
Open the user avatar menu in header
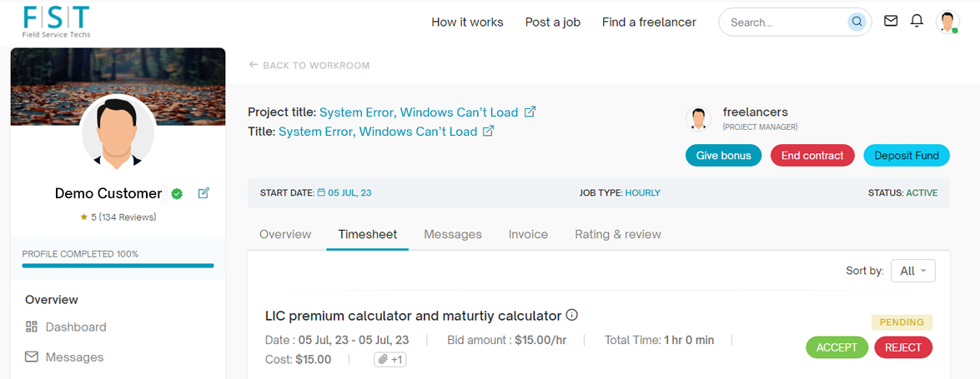[947, 22]
